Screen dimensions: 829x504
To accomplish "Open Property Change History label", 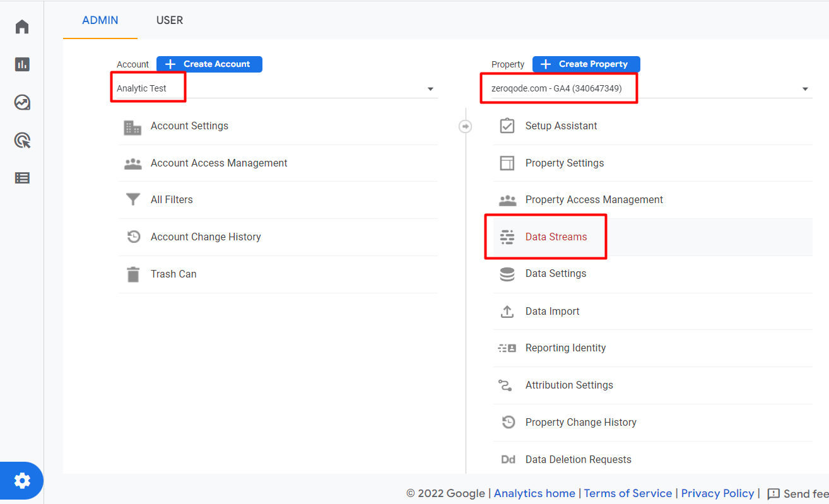I will (x=580, y=423).
